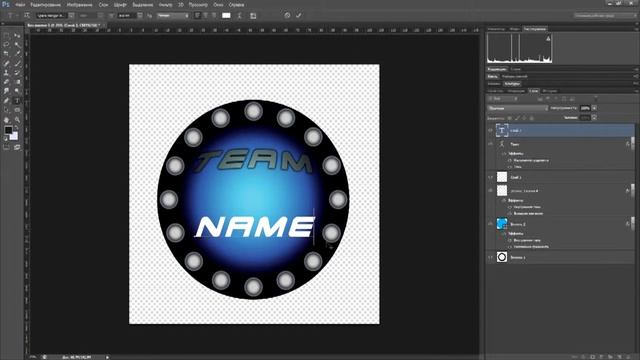This screenshot has width=640, height=360.
Task: Select the Hand tool
Action: 7,120
